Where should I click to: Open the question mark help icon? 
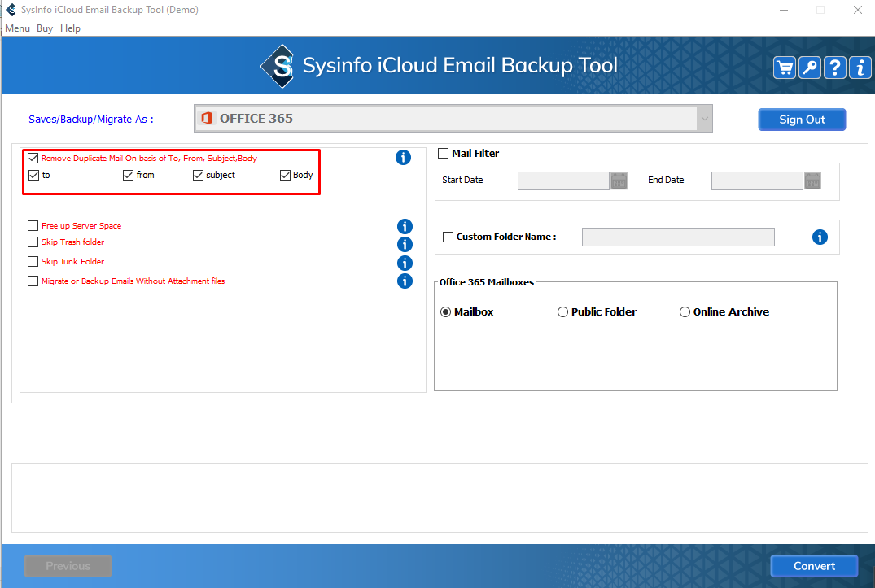(835, 68)
